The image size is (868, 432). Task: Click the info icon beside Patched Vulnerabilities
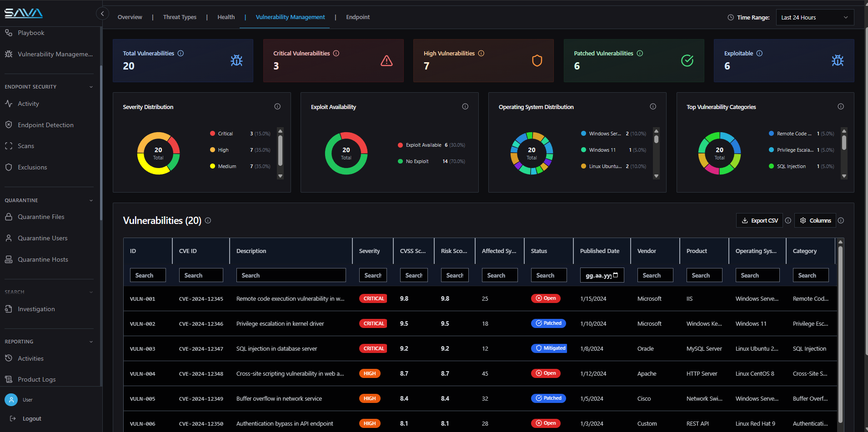click(x=640, y=53)
